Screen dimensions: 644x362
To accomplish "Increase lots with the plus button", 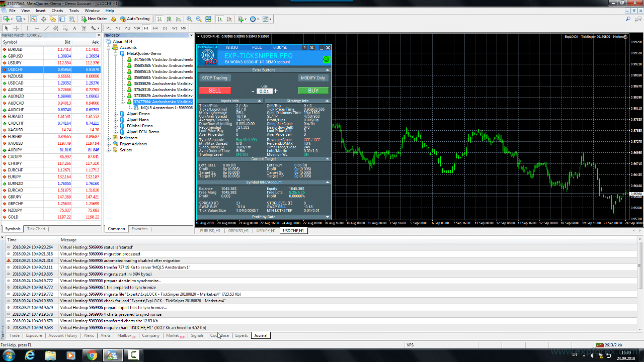I will point(275,91).
